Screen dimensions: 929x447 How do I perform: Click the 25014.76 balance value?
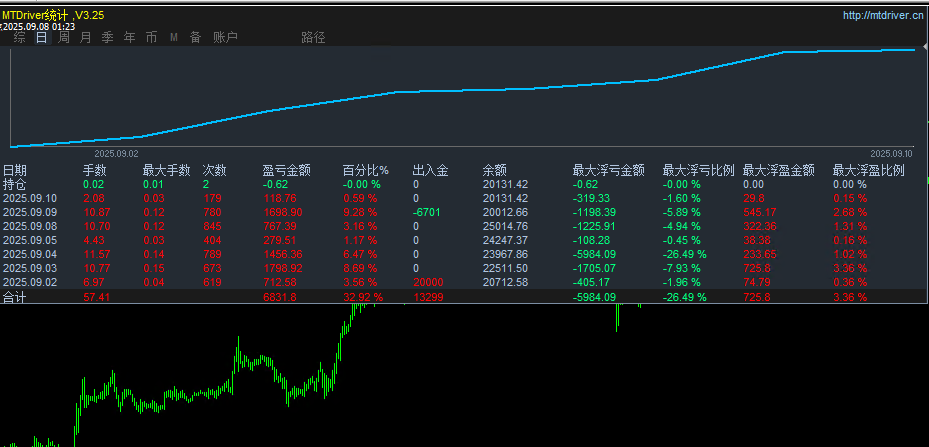click(x=505, y=226)
